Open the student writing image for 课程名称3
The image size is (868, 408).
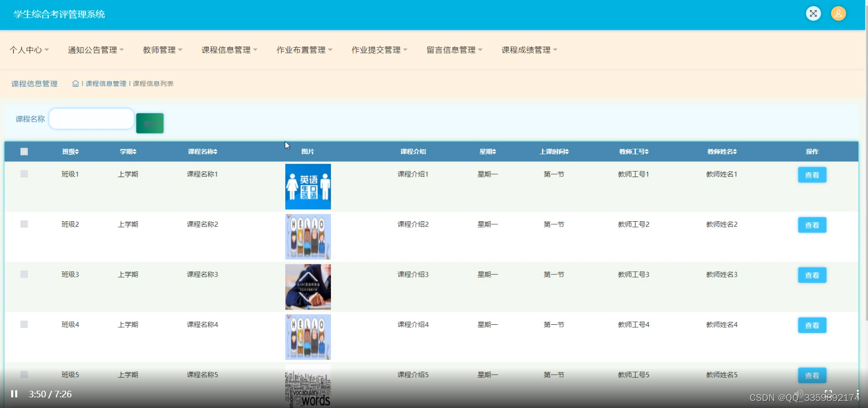[308, 287]
